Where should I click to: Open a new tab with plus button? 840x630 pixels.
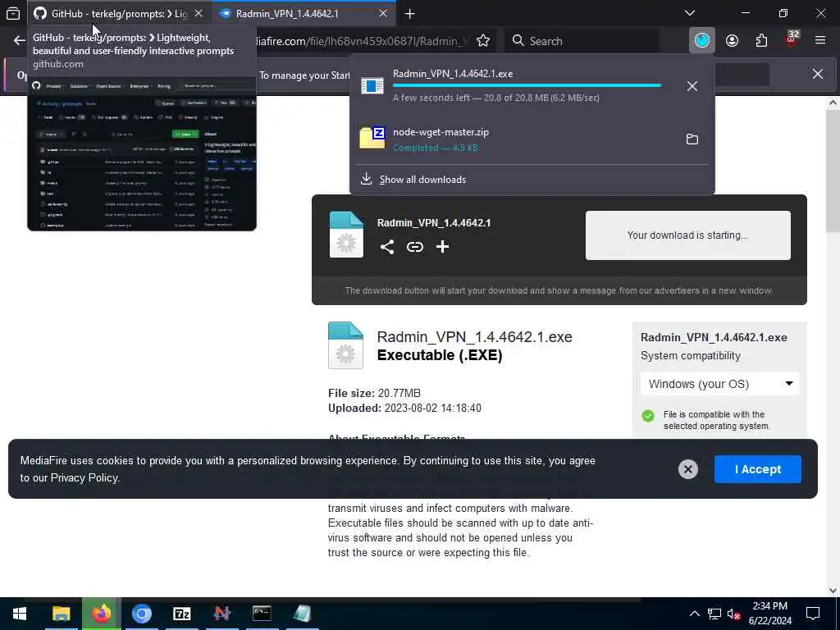coord(410,14)
